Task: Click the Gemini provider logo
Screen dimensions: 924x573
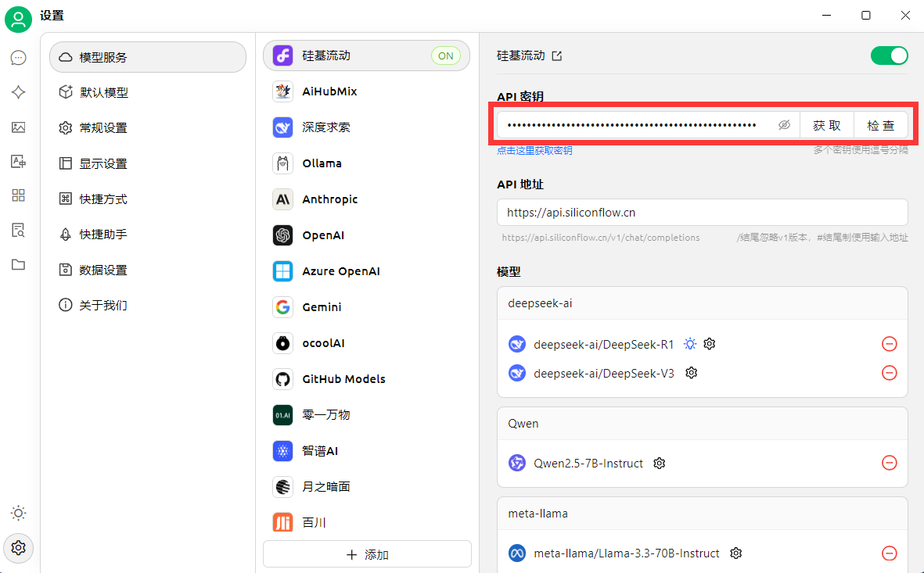Action: click(283, 307)
